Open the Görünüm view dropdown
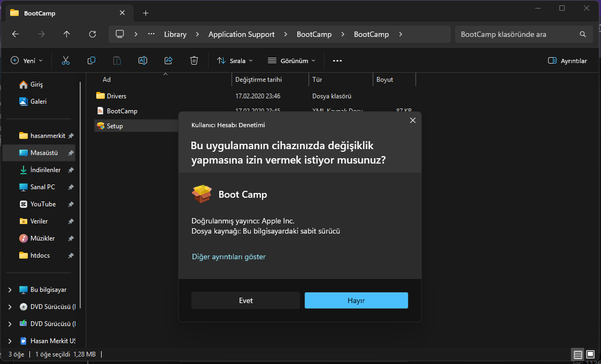Screen dimensions: 601x364 pyautogui.click(x=292, y=60)
